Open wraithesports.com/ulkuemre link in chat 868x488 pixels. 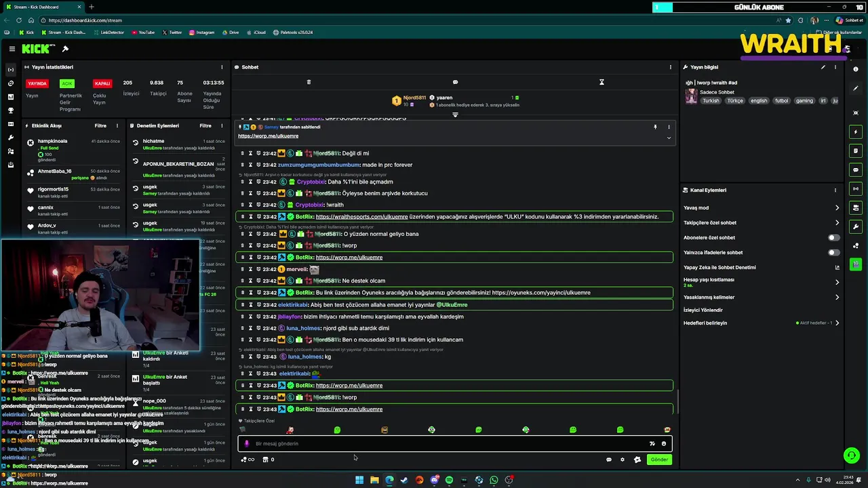point(361,217)
